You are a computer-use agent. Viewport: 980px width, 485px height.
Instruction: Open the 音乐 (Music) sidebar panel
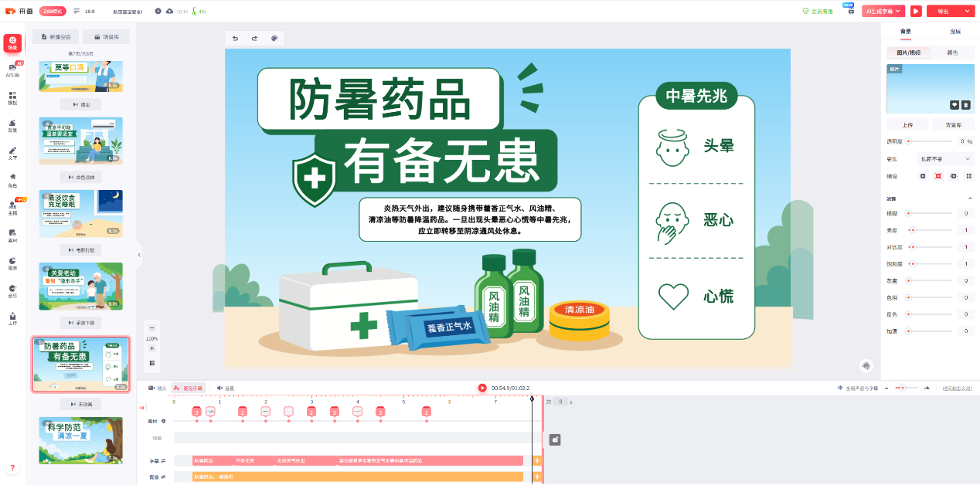12,291
